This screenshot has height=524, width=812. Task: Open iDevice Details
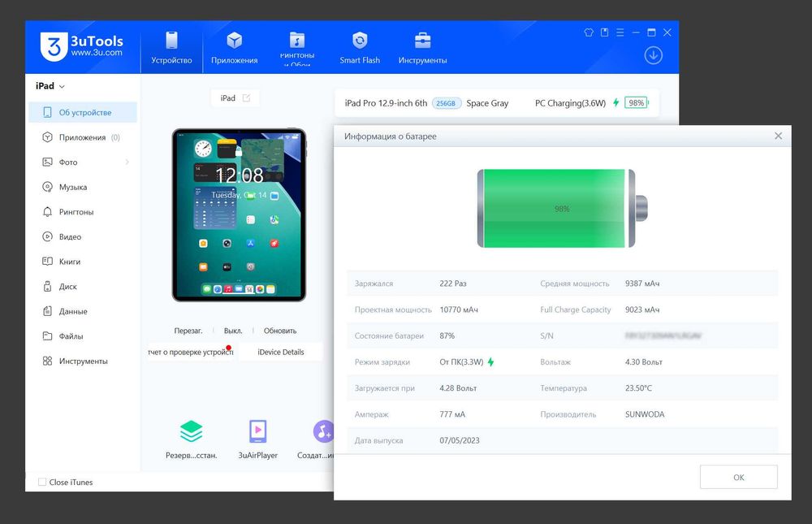pyautogui.click(x=281, y=352)
